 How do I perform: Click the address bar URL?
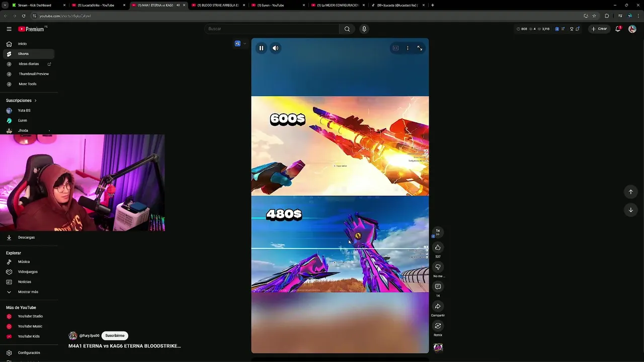pos(65,16)
